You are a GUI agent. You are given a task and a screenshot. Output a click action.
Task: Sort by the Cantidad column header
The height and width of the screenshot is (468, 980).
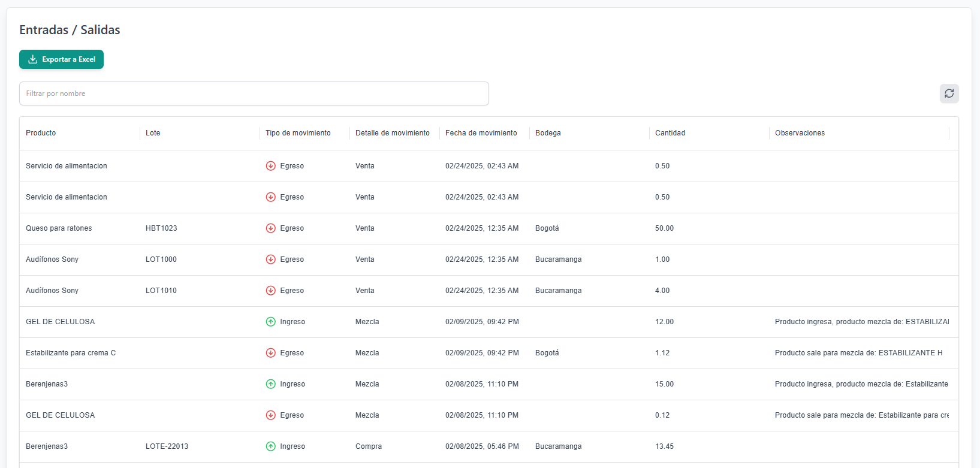pos(670,133)
